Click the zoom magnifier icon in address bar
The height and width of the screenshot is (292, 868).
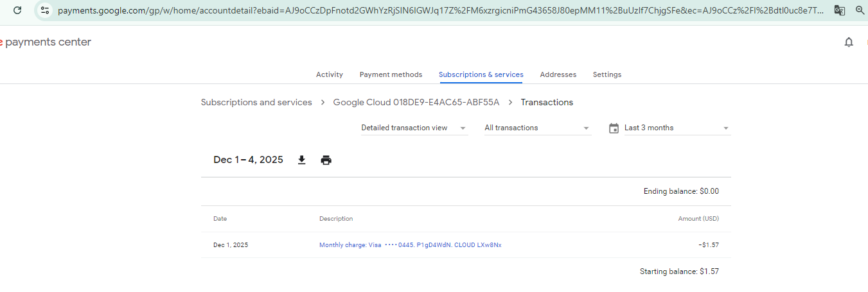(x=860, y=10)
